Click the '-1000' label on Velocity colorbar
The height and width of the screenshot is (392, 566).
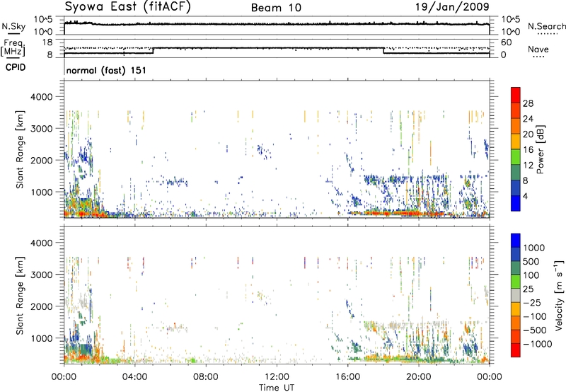click(x=538, y=344)
